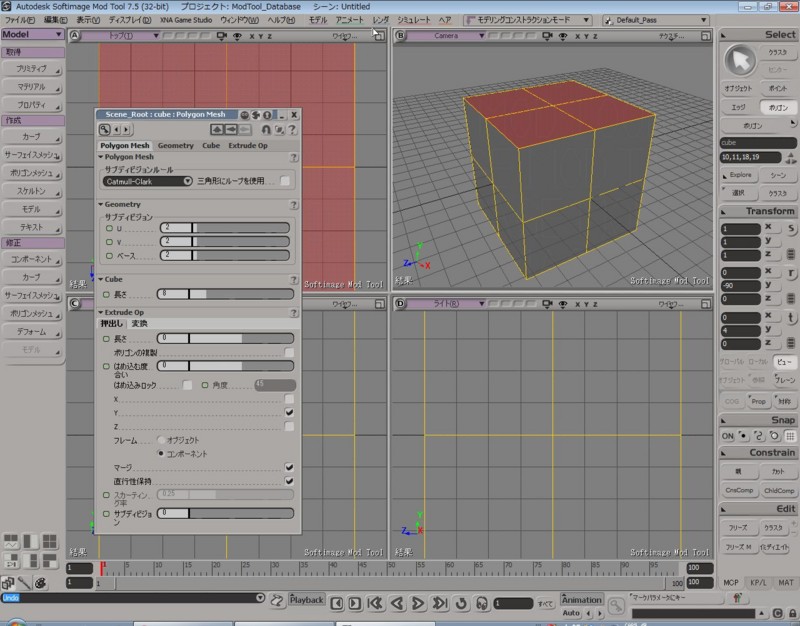This screenshot has height=626, width=800.
Task: Switch to Geometry tab in property editor
Action: (176, 145)
